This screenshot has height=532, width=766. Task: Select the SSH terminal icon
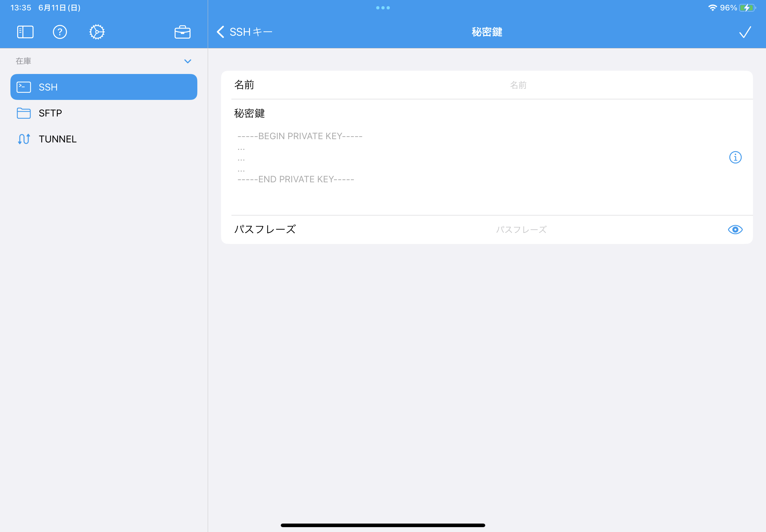[24, 87]
